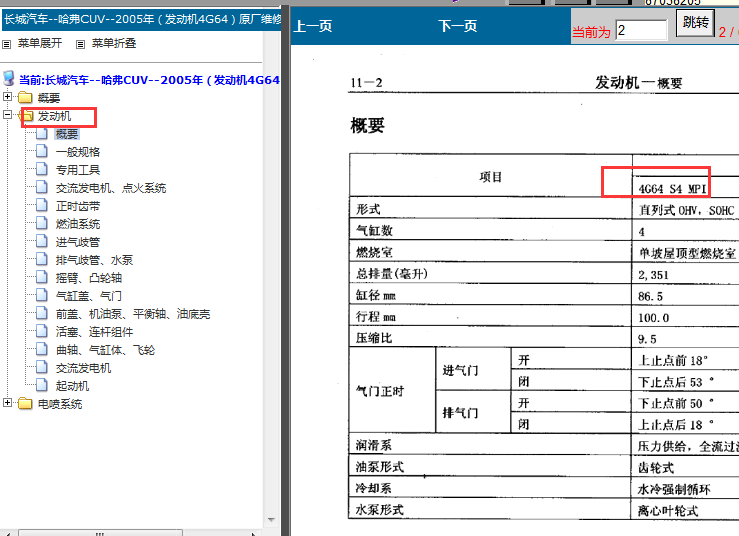Open the 专用工具 page
The width and height of the screenshot is (739, 536).
tap(78, 170)
